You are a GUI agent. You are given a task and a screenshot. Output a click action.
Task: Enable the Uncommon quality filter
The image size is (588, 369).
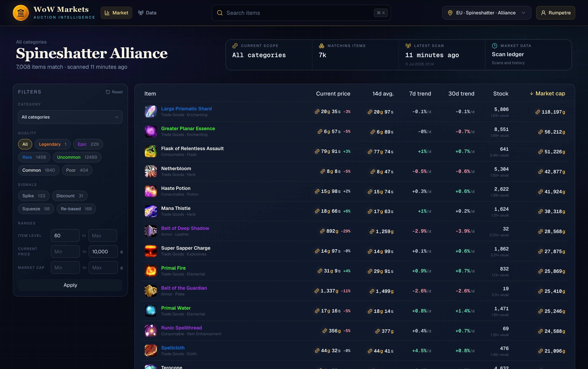[77, 157]
